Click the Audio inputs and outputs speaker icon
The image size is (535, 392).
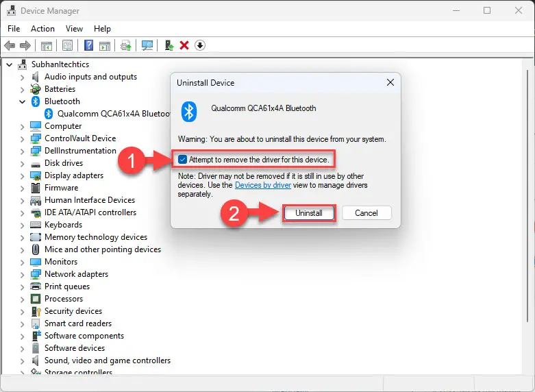tap(35, 77)
